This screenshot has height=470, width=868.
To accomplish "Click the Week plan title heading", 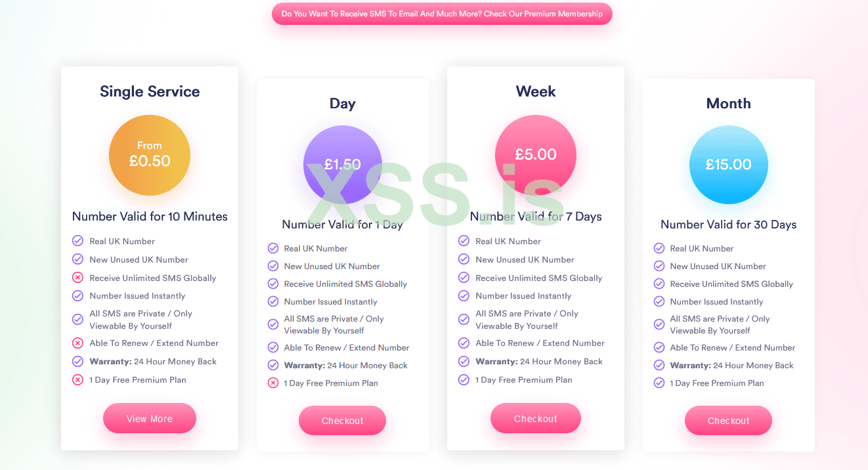I will click(536, 91).
